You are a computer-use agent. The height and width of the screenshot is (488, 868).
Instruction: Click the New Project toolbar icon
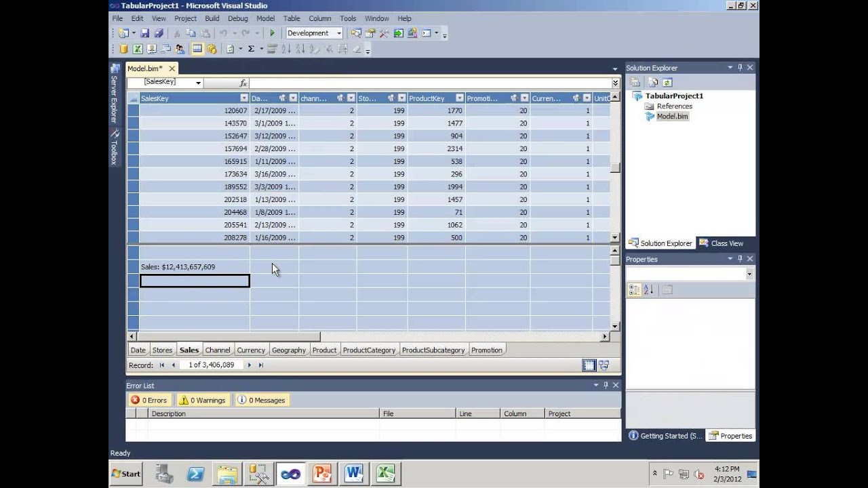tap(122, 33)
